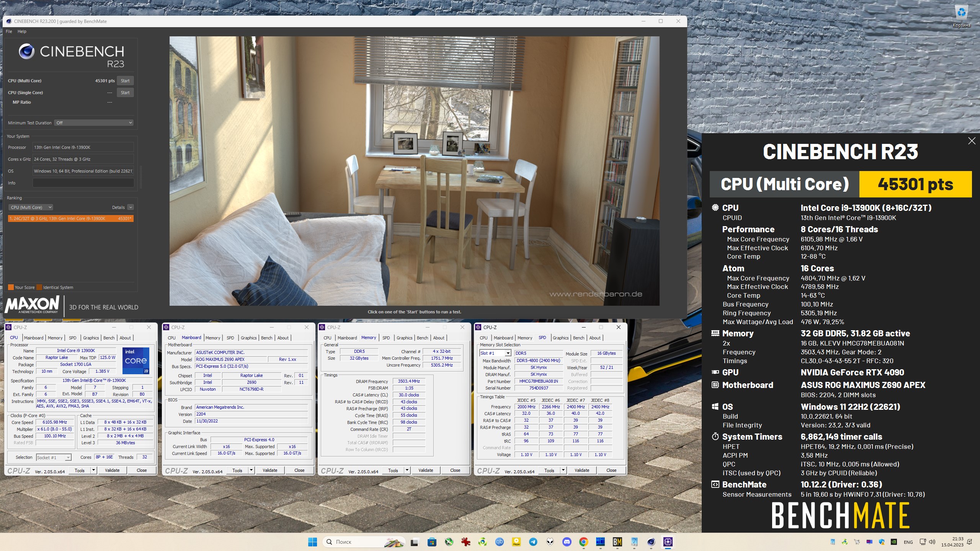Viewport: 980px width, 551px height.
Task: Click Tools button in SPD CPU-Z window
Action: 549,470
